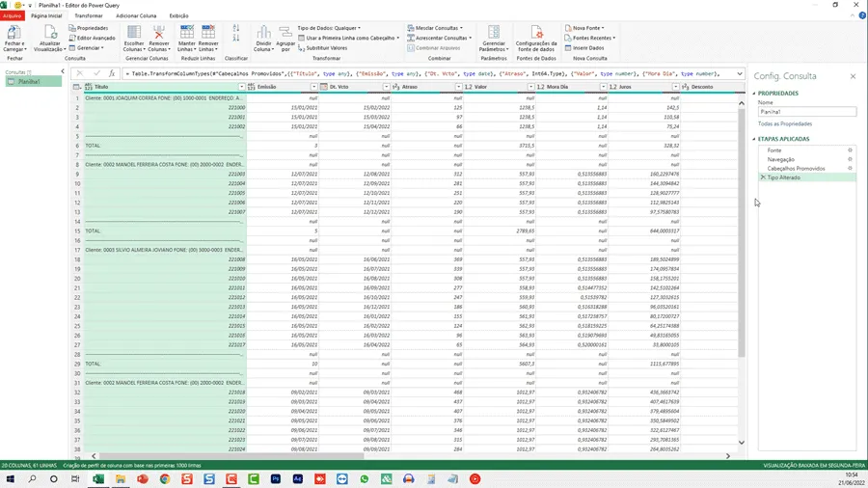Viewport: 868px width, 488px height.
Task: Click the fx function icon
Action: [112, 73]
